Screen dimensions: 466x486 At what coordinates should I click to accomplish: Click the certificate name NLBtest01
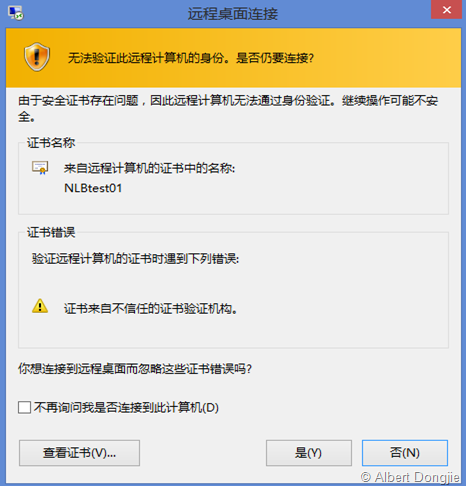(x=93, y=188)
